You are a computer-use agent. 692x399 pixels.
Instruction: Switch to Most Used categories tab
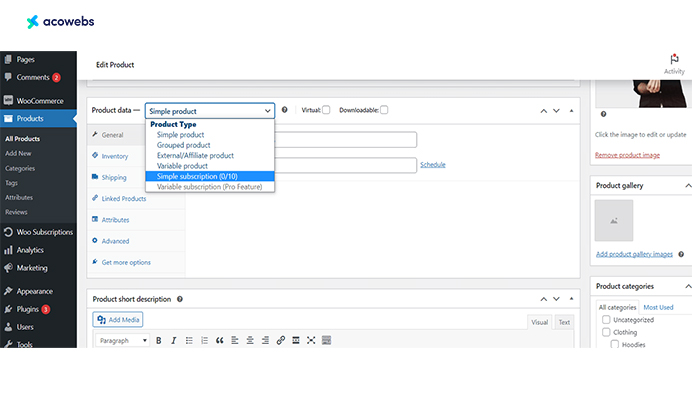(x=658, y=307)
